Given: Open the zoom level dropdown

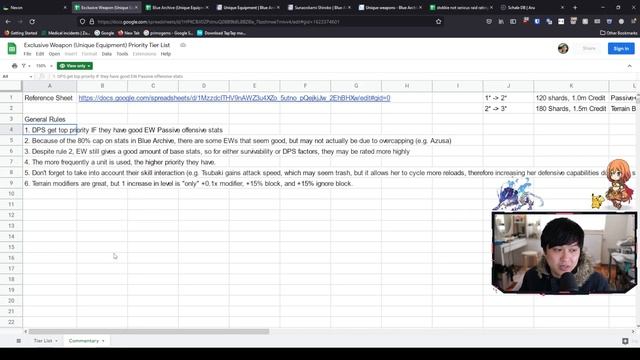Looking at the screenshot, I should pos(44,66).
